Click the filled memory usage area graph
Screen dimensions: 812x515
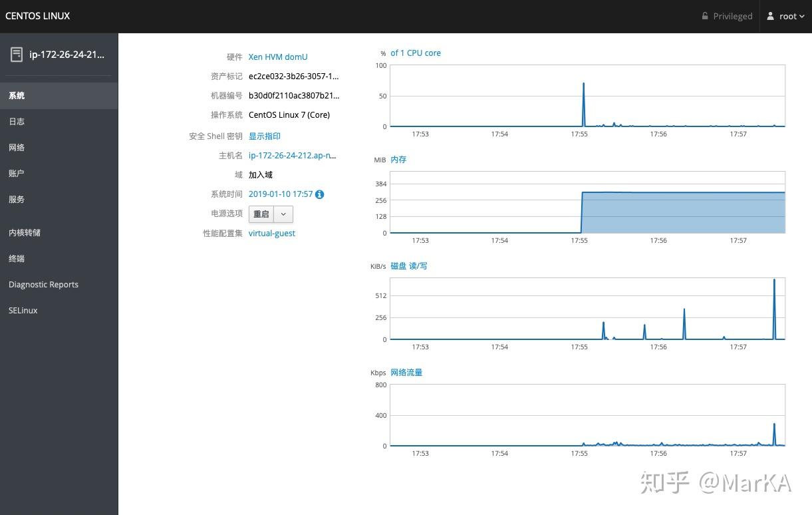[683, 213]
